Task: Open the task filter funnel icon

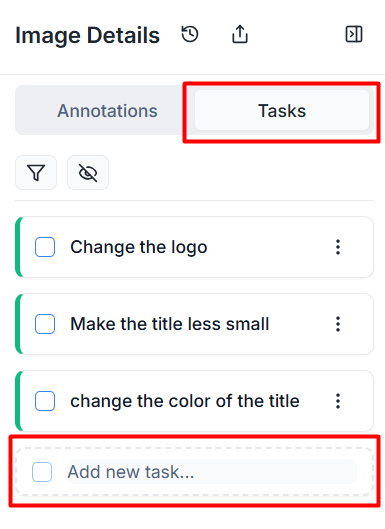Action: tap(36, 172)
